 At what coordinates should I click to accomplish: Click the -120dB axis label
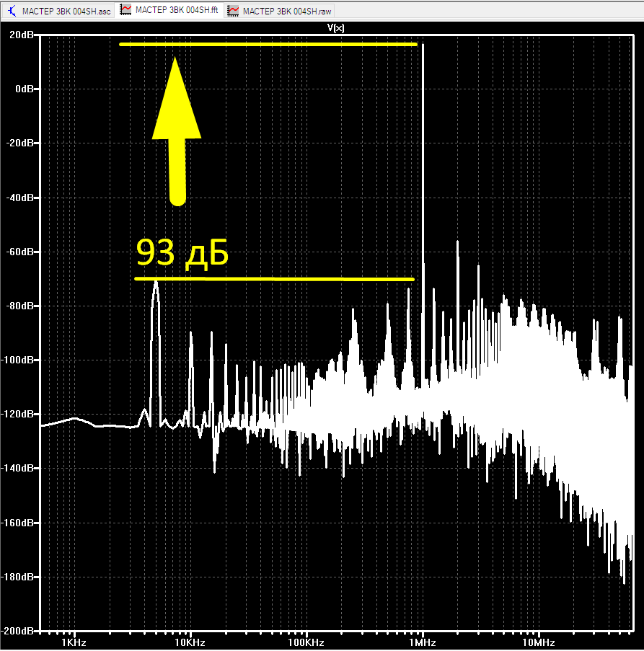(x=18, y=414)
